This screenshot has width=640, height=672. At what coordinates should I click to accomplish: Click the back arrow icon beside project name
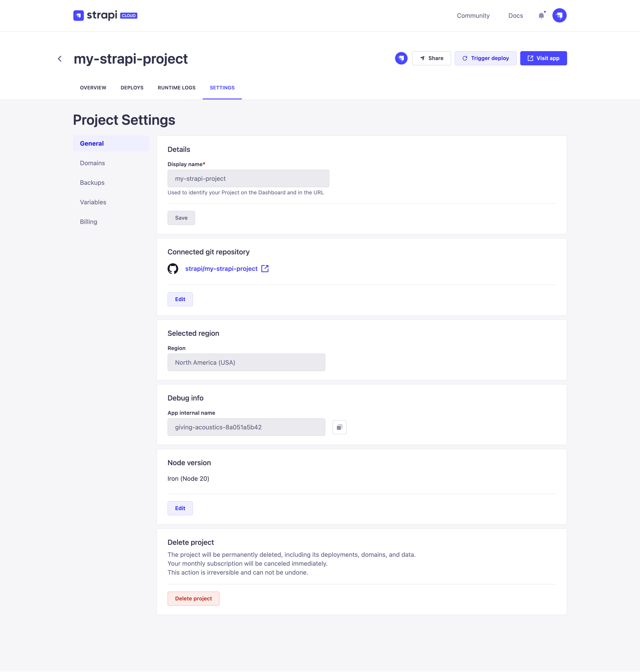click(x=60, y=58)
